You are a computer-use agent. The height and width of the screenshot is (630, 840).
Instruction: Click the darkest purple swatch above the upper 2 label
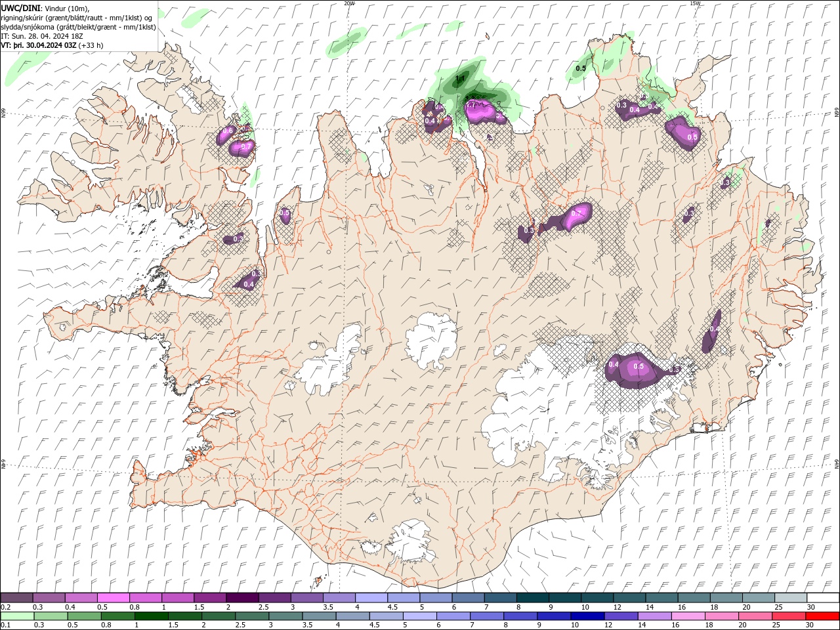[242, 597]
